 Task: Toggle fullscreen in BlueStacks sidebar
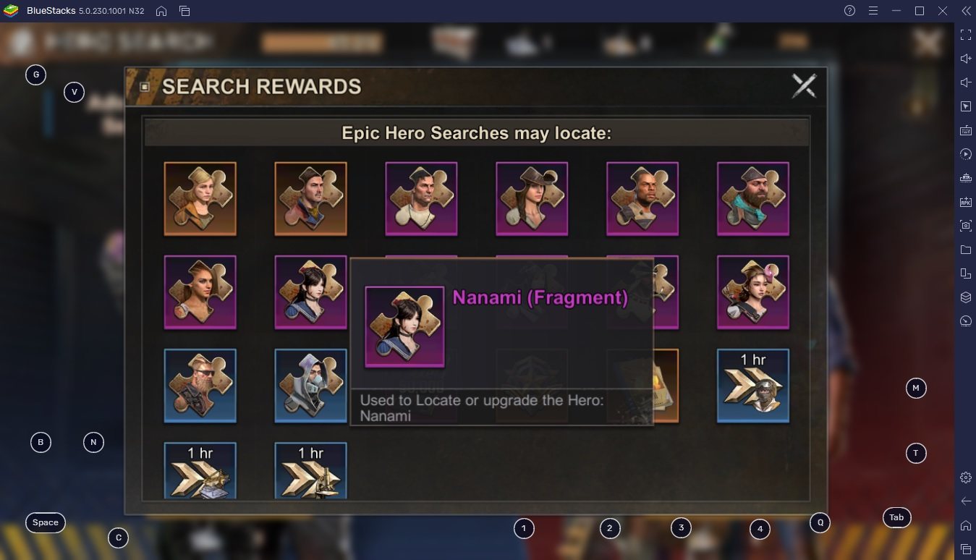[966, 34]
